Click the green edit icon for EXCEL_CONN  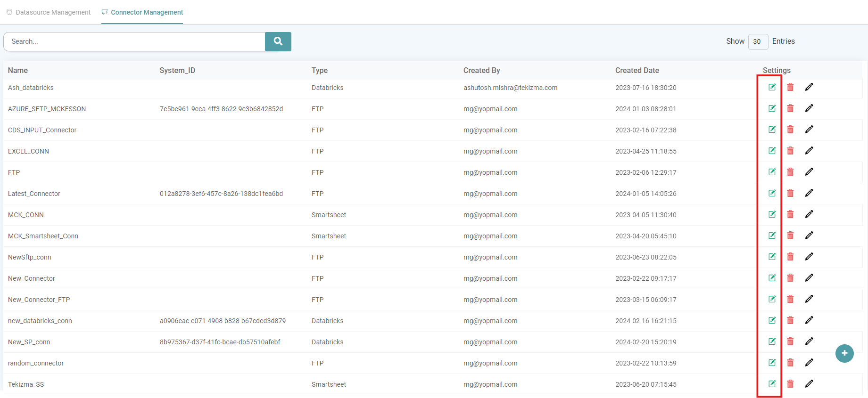click(772, 151)
